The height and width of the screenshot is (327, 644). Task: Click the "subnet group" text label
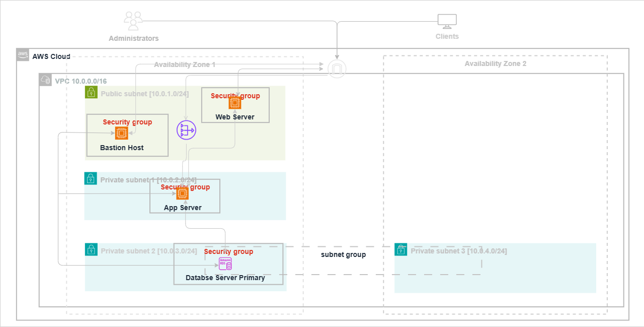(343, 255)
